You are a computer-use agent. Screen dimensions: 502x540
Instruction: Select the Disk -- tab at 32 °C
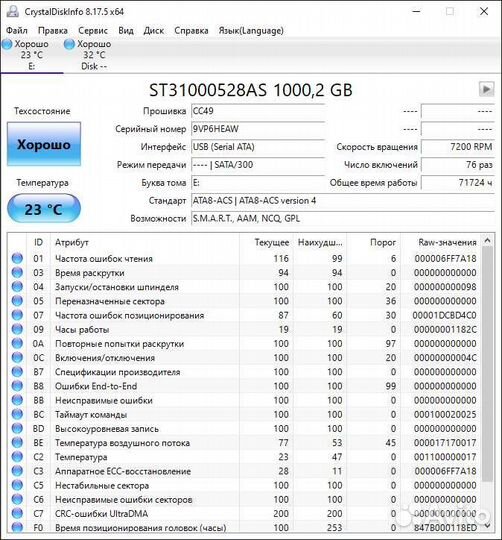tap(94, 55)
